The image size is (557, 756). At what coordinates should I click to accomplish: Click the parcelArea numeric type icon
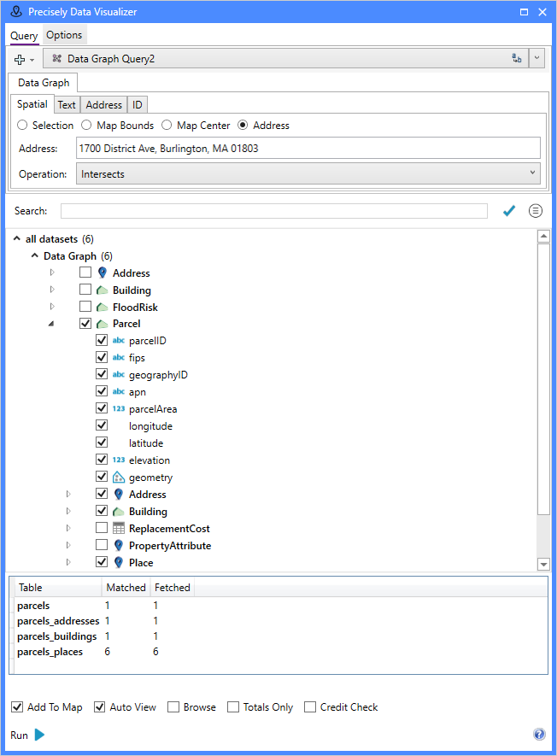(x=119, y=408)
